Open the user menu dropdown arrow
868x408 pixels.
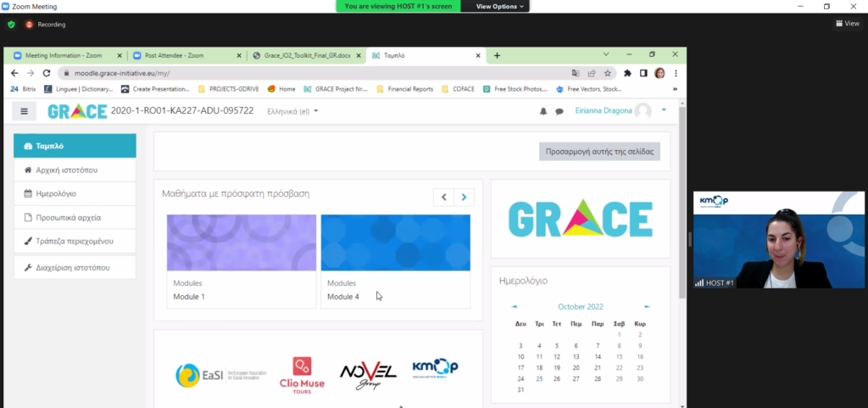click(x=664, y=110)
